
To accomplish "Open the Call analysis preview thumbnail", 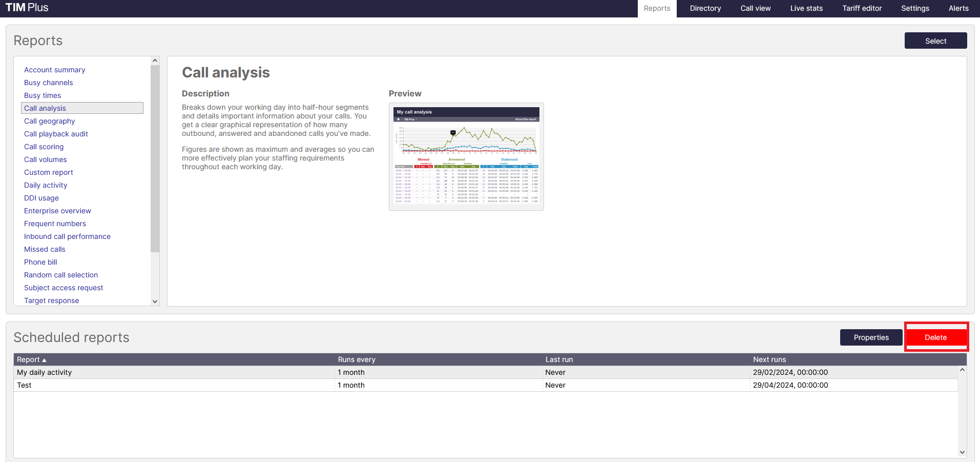I will click(466, 156).
